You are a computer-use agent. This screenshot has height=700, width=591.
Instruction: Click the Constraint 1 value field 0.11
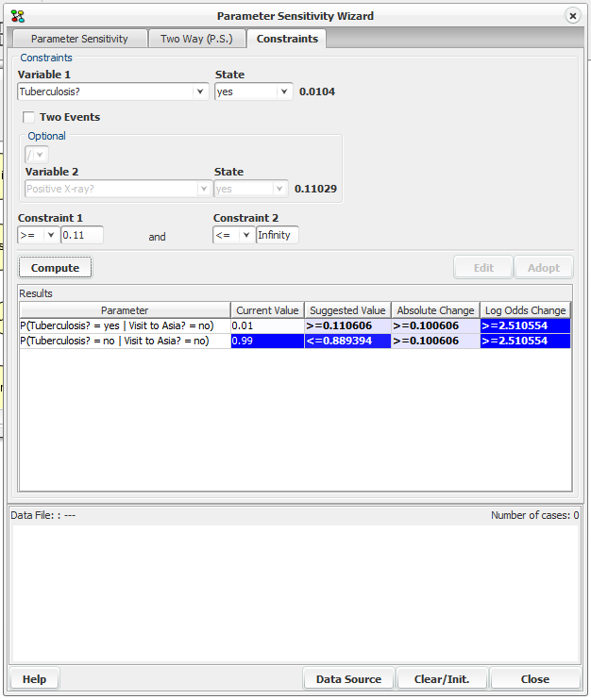tap(82, 235)
